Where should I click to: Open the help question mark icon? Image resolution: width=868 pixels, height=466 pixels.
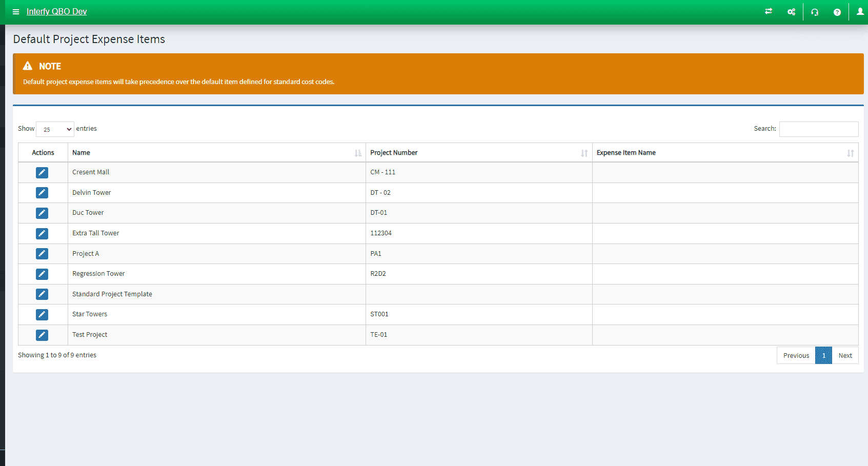click(x=837, y=12)
